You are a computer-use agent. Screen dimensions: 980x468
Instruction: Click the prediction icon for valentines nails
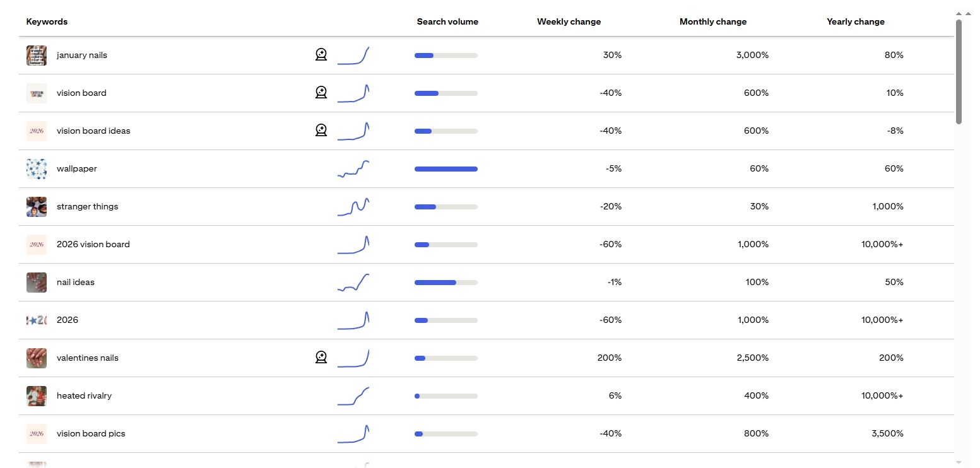tap(321, 358)
